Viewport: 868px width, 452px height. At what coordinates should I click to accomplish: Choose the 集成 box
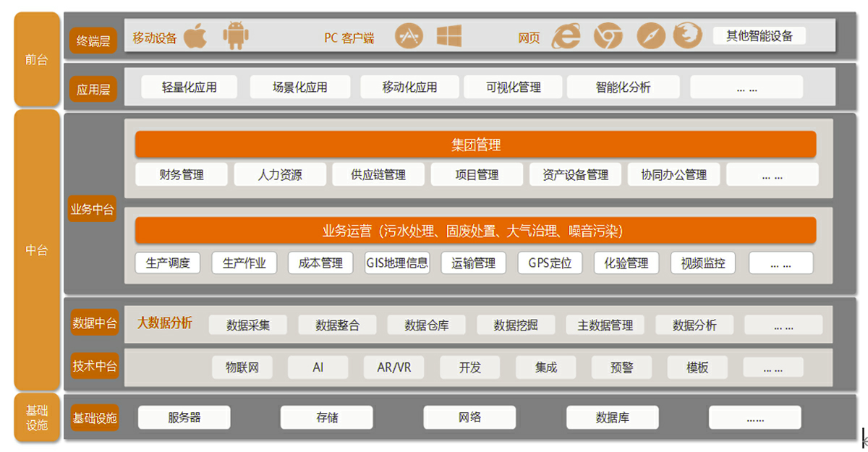click(x=546, y=367)
